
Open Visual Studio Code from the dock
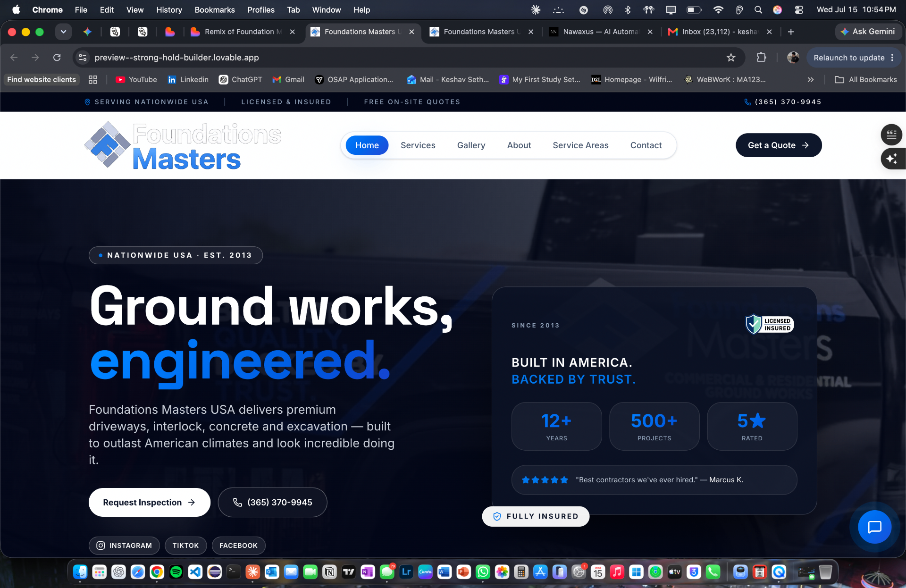(195, 572)
